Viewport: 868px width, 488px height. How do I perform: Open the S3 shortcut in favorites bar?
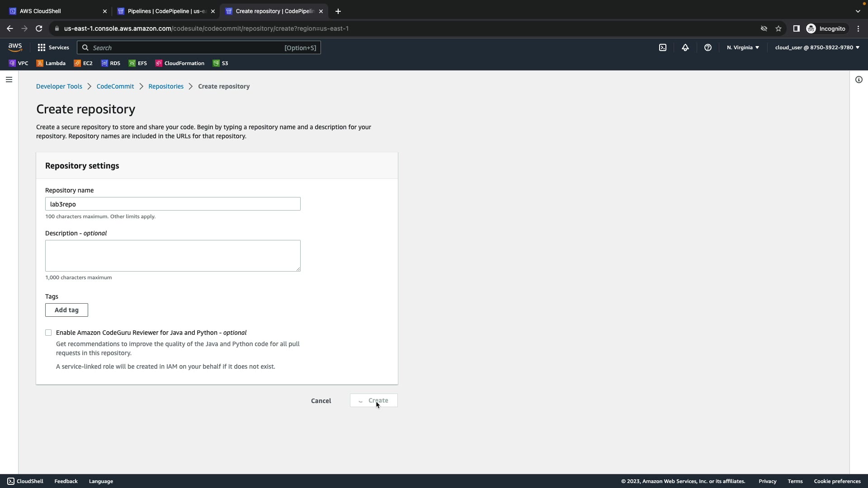tap(221, 63)
